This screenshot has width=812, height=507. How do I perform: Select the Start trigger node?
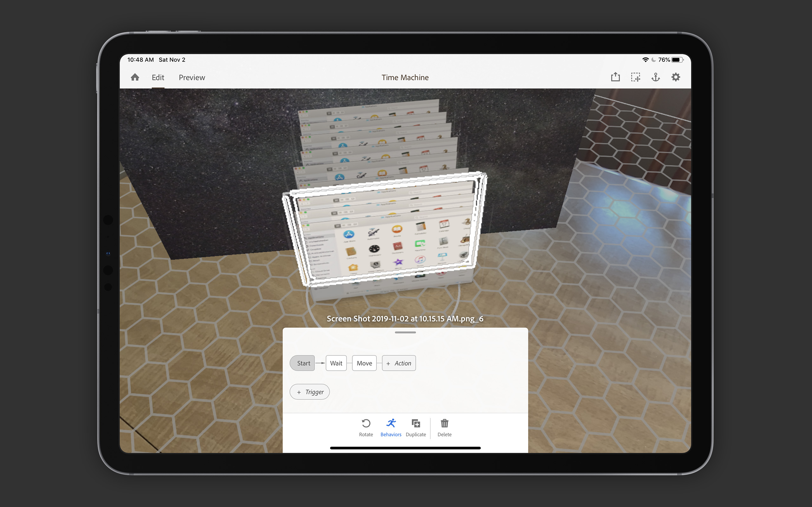coord(302,363)
